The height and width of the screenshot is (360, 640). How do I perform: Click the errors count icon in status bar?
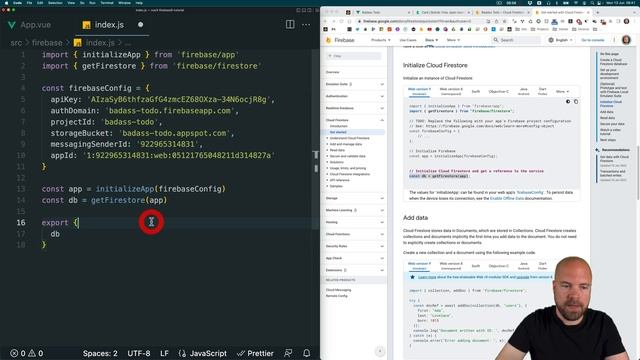point(14,353)
